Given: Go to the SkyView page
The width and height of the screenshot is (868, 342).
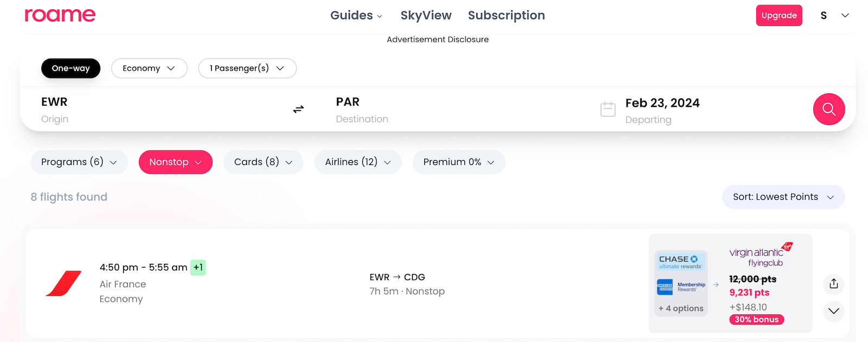Looking at the screenshot, I should 426,16.
